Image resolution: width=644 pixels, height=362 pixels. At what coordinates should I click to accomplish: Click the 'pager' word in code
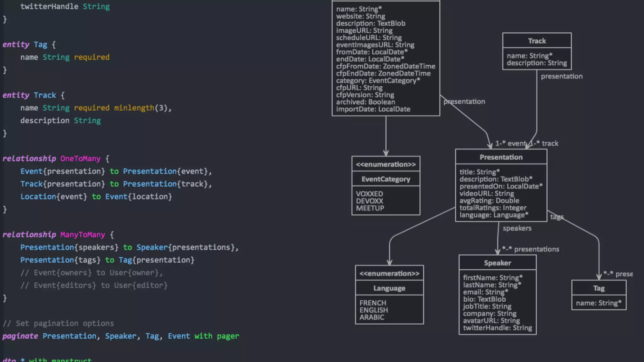pyautogui.click(x=228, y=336)
